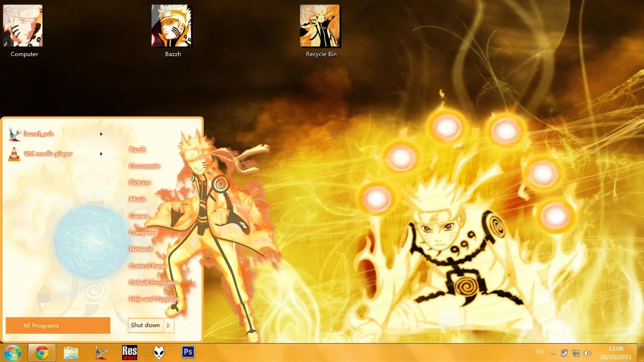
Task: Open Pictures from the Start menu
Action: click(140, 183)
